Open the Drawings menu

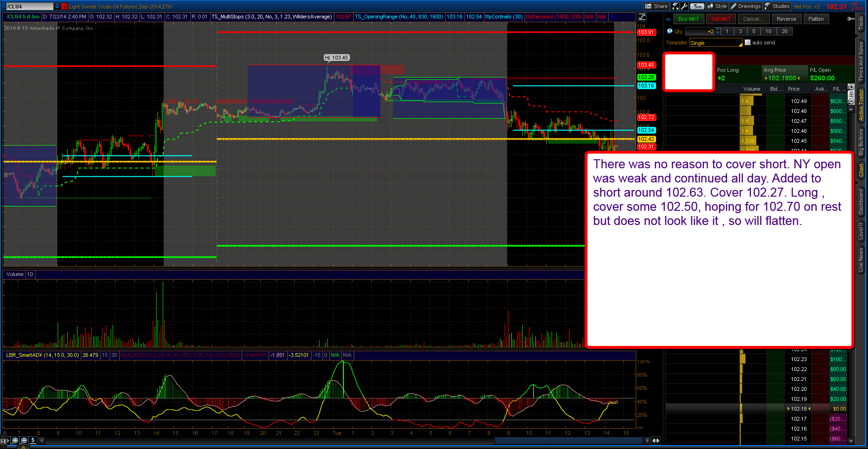click(x=745, y=6)
